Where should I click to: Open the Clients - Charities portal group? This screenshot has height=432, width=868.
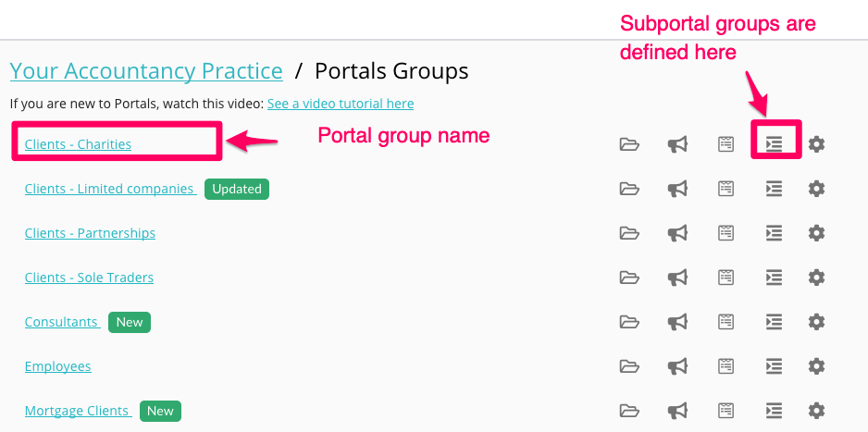coord(78,144)
